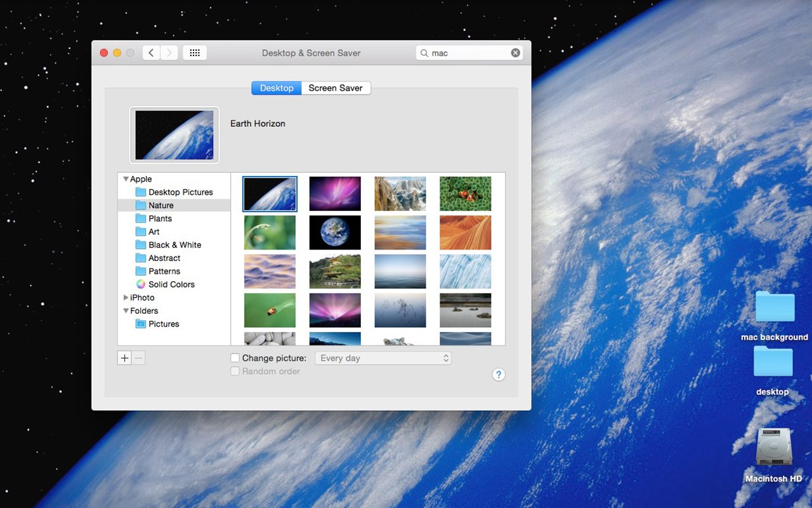Add a folder with plus button
Viewport: 812px width, 508px height.
124,358
